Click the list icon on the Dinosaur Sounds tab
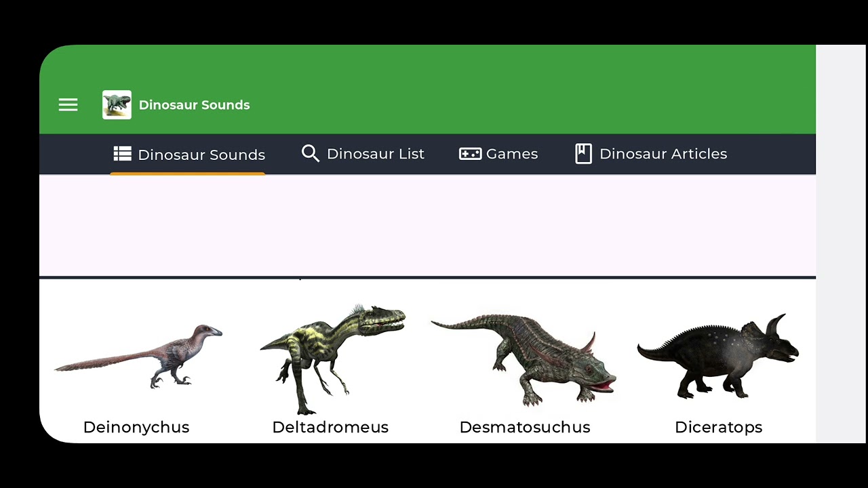Screen dimensions: 868x488 [x=123, y=154]
